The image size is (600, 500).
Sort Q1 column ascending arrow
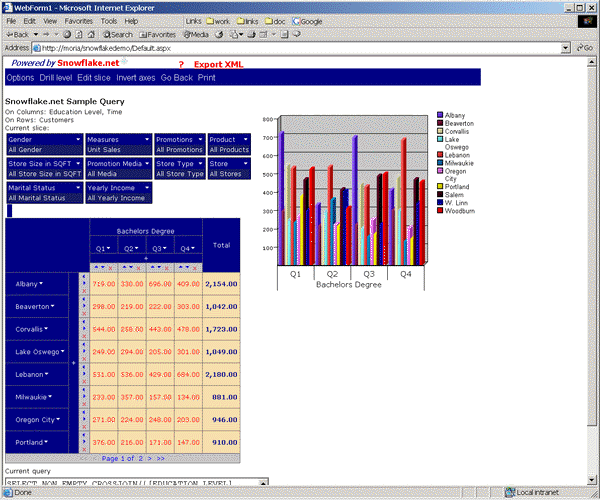[x=96, y=267]
